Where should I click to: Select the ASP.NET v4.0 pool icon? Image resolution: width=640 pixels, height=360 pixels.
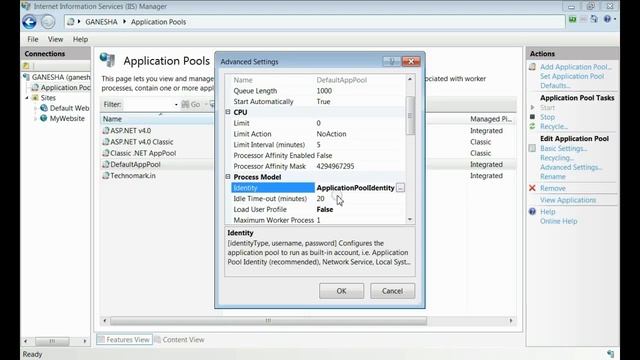click(x=106, y=131)
